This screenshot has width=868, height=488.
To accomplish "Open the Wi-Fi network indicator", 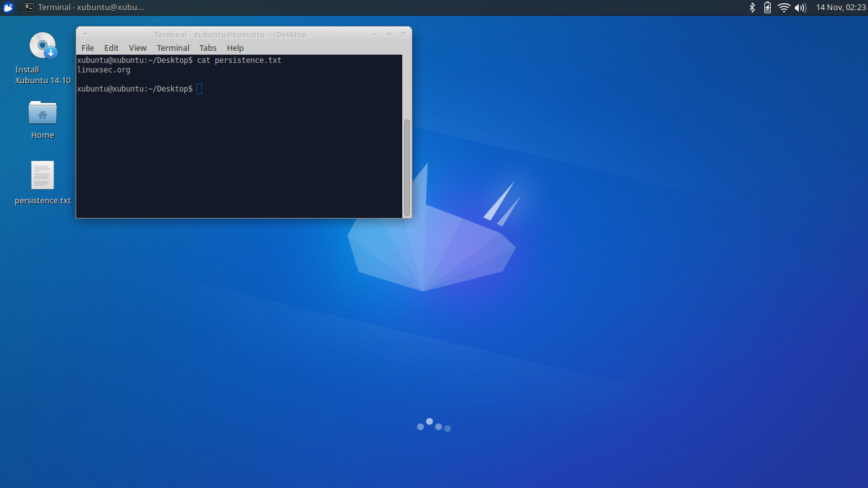I will pyautogui.click(x=783, y=8).
